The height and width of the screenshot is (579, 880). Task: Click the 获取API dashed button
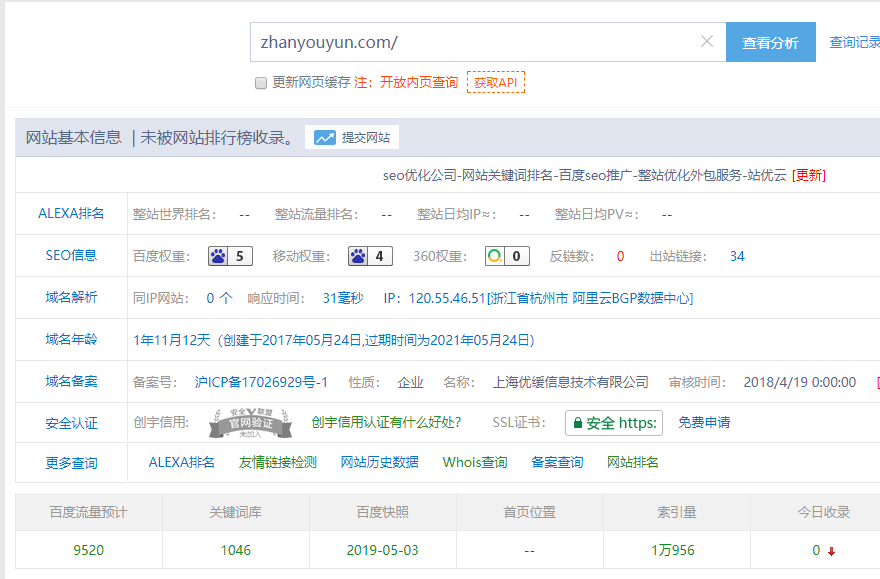pyautogui.click(x=496, y=82)
